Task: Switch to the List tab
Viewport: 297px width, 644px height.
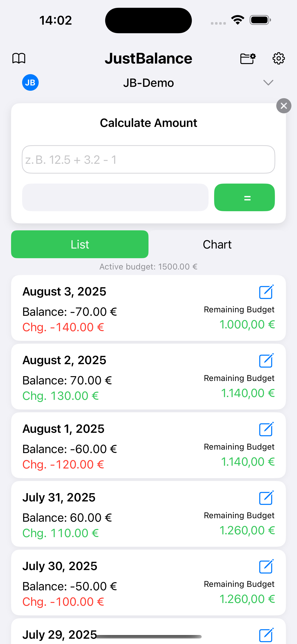Action: point(80,244)
